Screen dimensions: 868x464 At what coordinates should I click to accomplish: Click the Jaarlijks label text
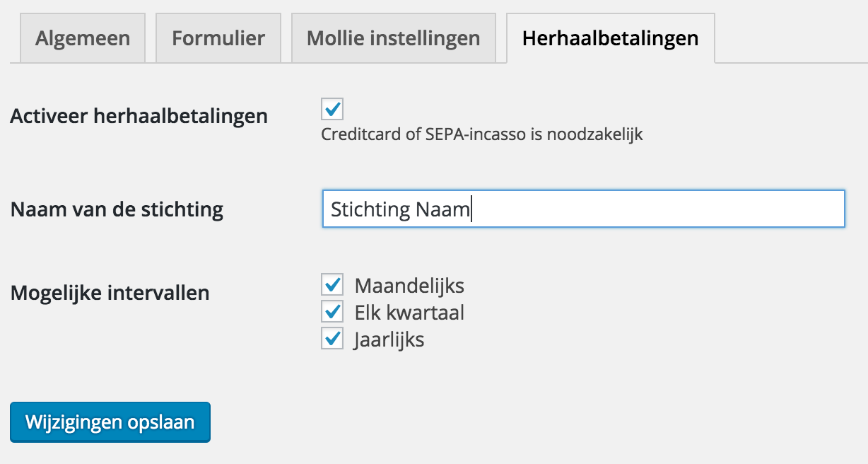click(389, 340)
